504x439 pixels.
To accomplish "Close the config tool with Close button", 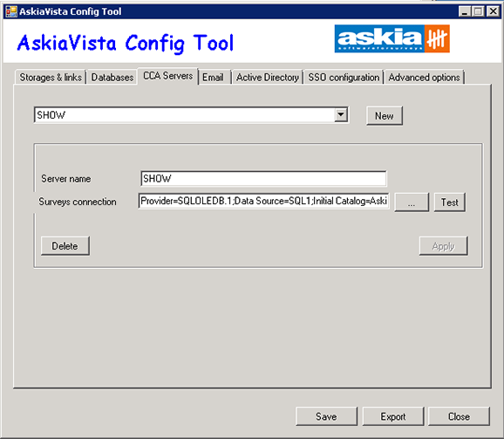I will [459, 416].
